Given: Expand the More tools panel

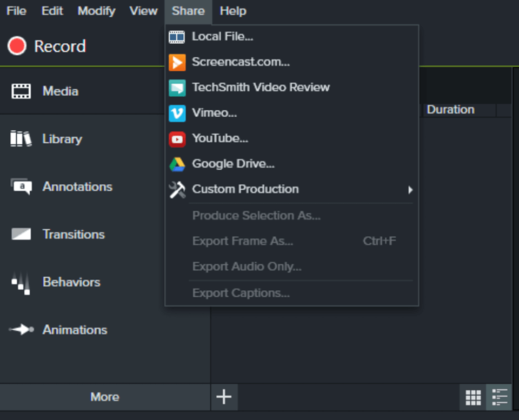Looking at the screenshot, I should click(105, 397).
